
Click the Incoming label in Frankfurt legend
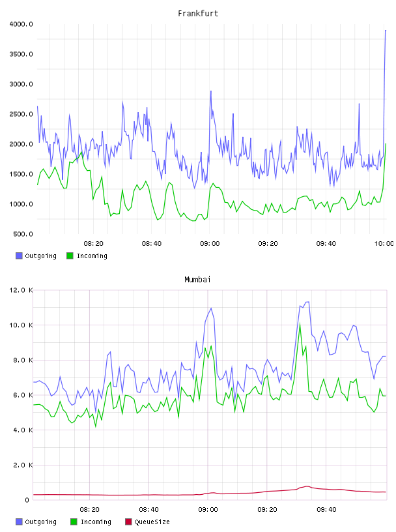tap(92, 256)
